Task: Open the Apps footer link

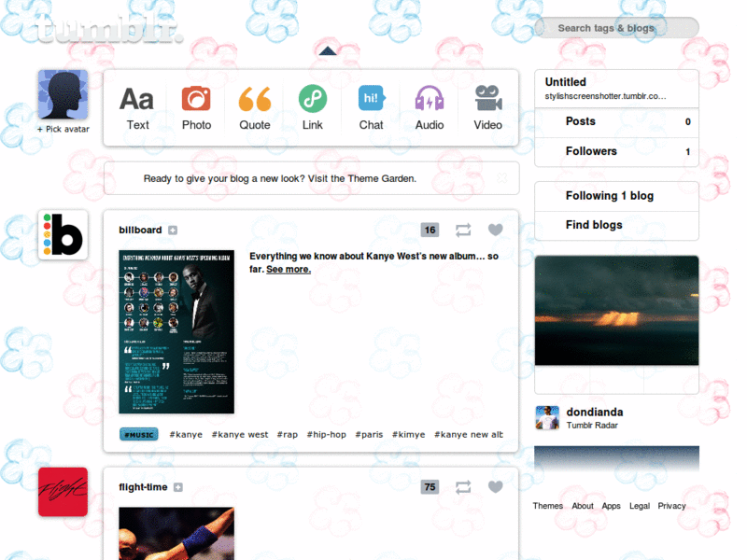Action: 612,506
